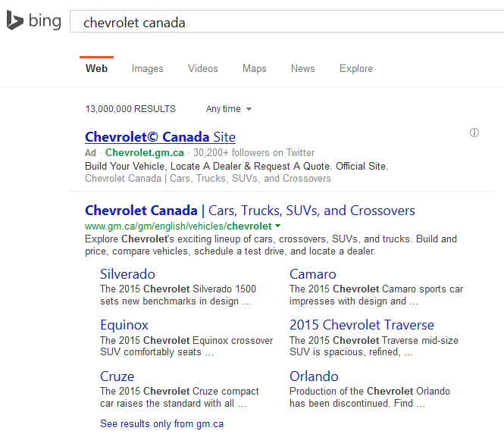Switch to the Images tab
504x434 pixels.
point(147,69)
